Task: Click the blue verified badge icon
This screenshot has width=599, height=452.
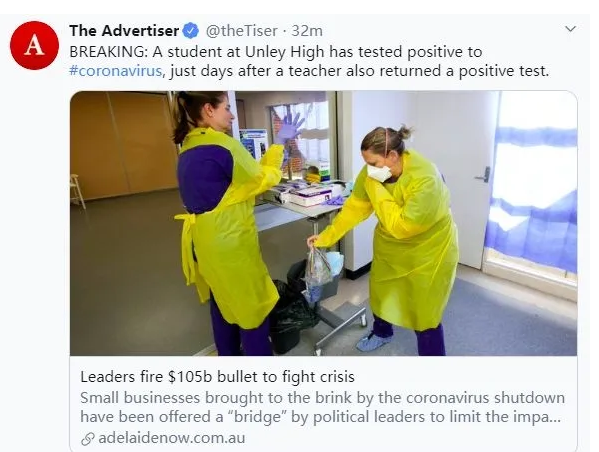Action: [191, 31]
